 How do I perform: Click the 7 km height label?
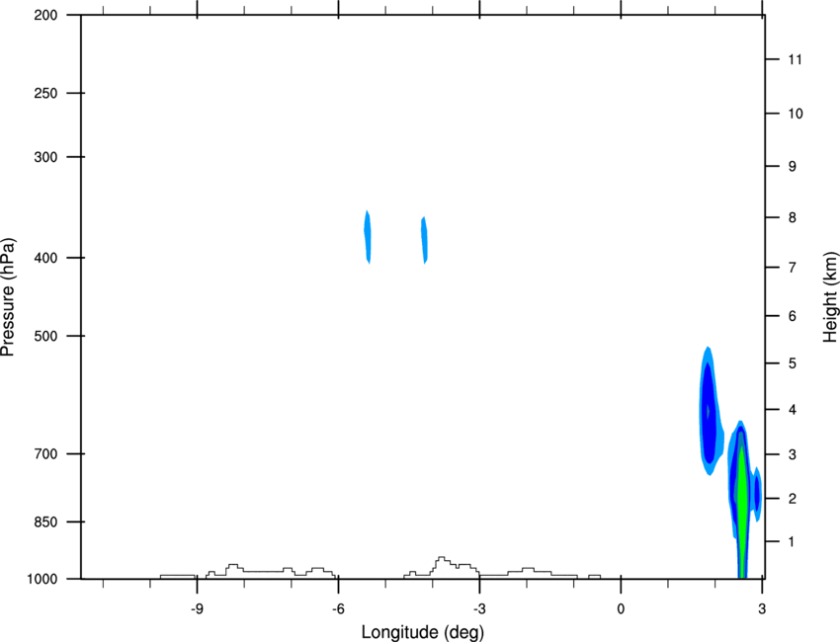(793, 268)
